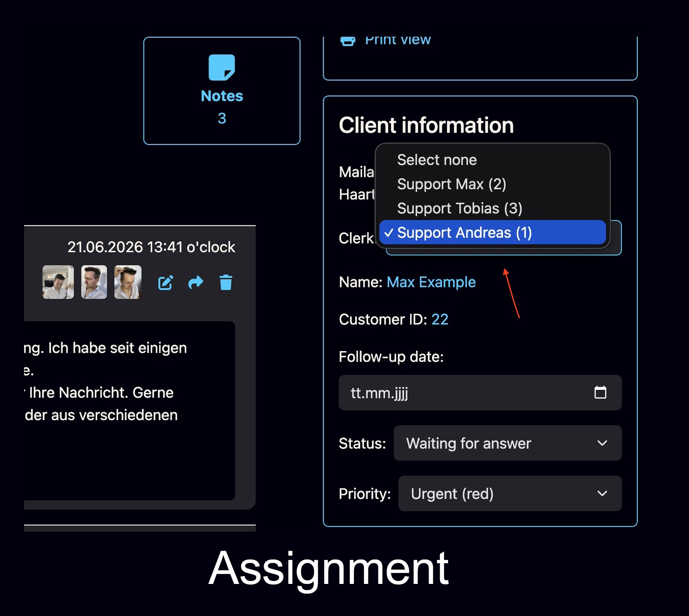Open second attached photo thumbnail
Screen dimensions: 689x616
(x=94, y=282)
